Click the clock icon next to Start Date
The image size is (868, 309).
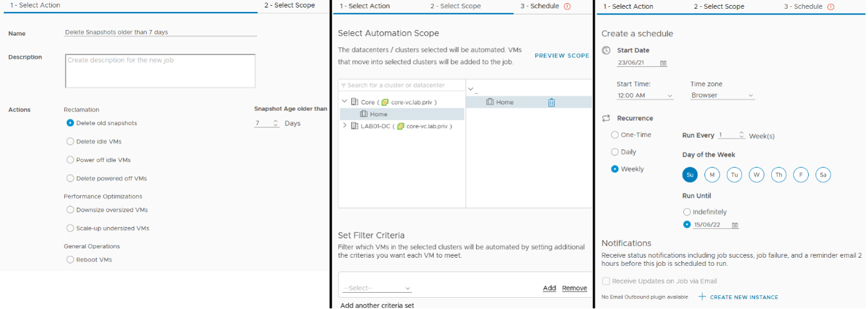[606, 51]
